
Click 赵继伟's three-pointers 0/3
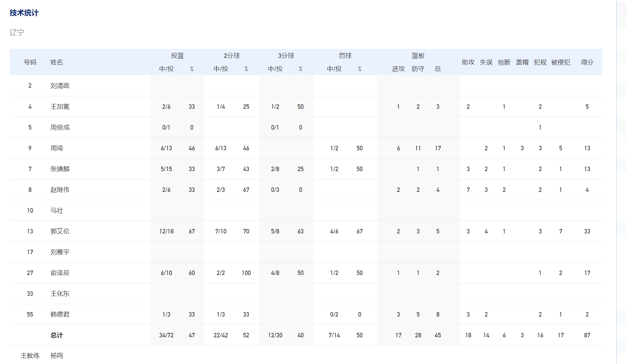pyautogui.click(x=275, y=190)
